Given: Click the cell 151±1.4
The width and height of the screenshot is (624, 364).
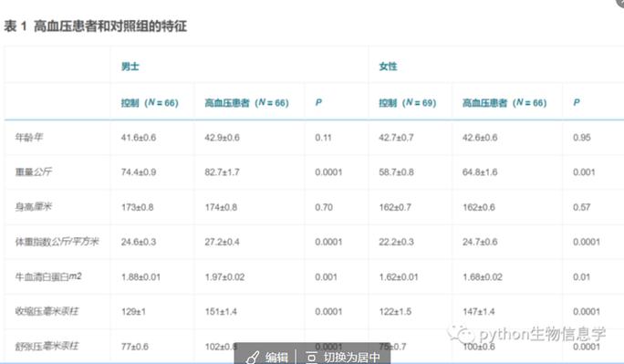Looking at the screenshot, I should click(x=221, y=311).
